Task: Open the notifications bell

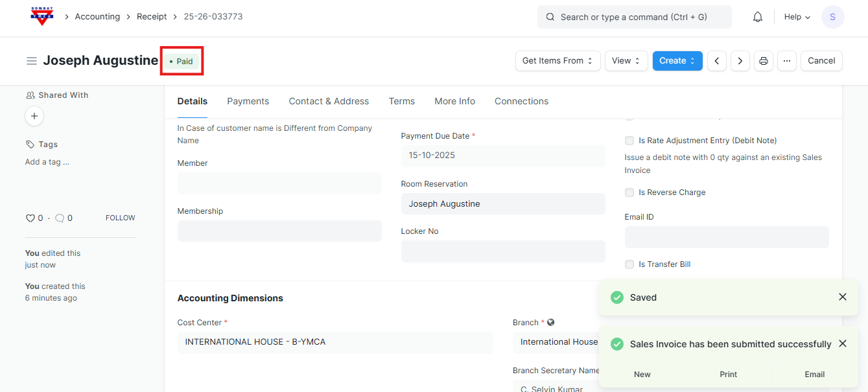Action: pyautogui.click(x=757, y=17)
